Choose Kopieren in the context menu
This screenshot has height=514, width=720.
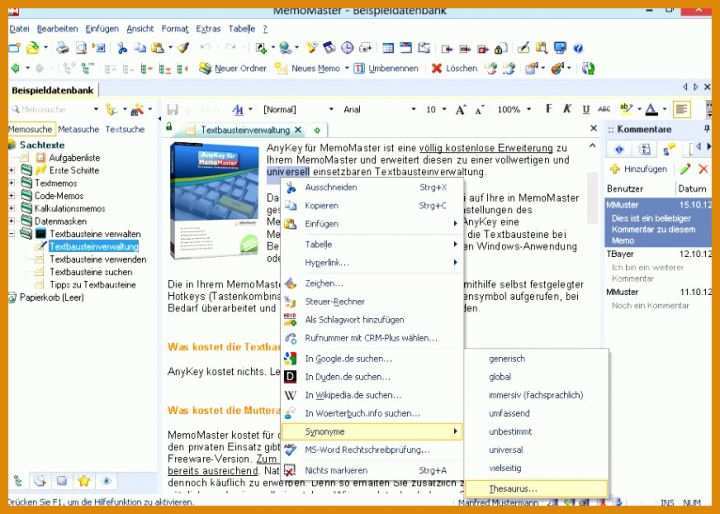371,206
